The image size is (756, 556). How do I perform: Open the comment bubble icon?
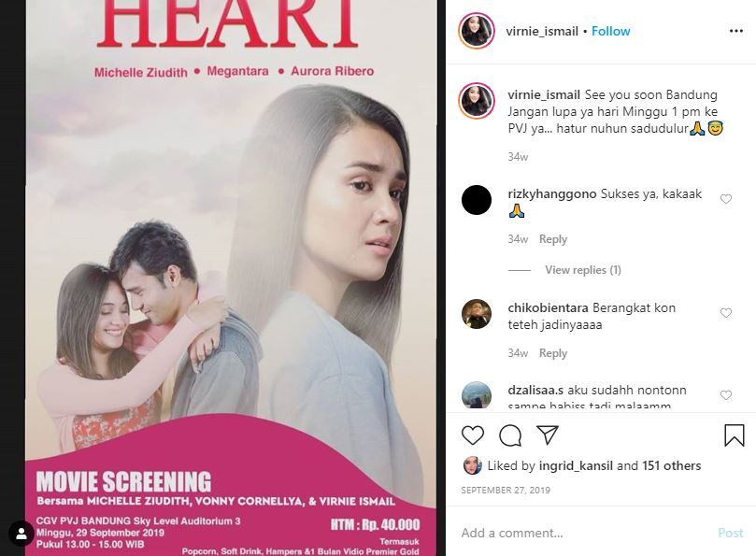click(510, 435)
